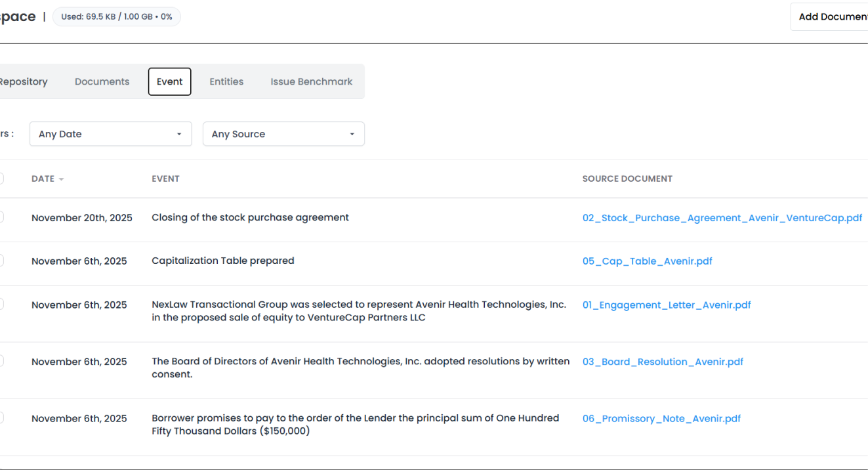Toggle the DATE column sort order

(x=47, y=179)
